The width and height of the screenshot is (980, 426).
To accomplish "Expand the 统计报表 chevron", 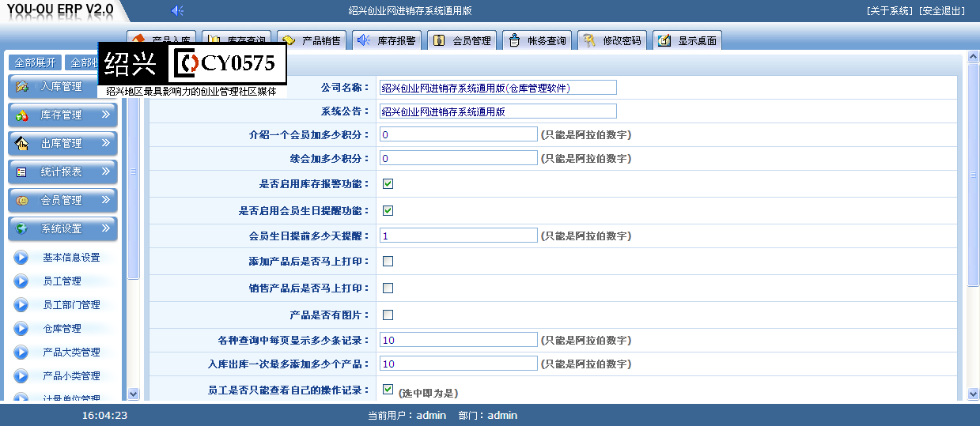I will 106,172.
